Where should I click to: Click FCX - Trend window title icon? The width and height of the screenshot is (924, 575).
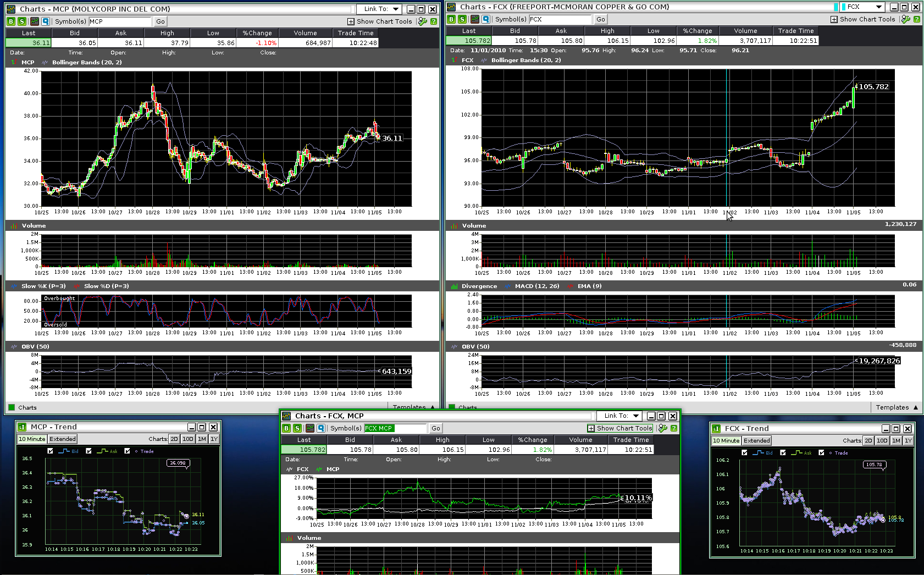coord(717,429)
